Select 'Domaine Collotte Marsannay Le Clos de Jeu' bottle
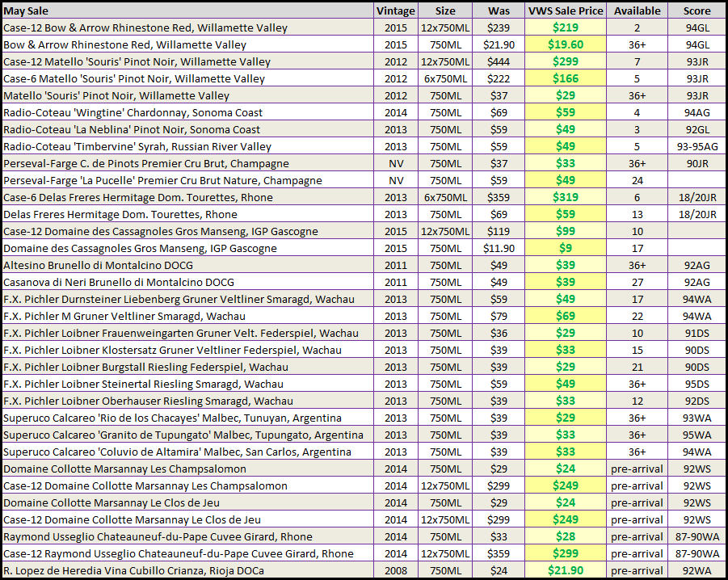Image resolution: width=728 pixels, height=580 pixels. pos(187,503)
